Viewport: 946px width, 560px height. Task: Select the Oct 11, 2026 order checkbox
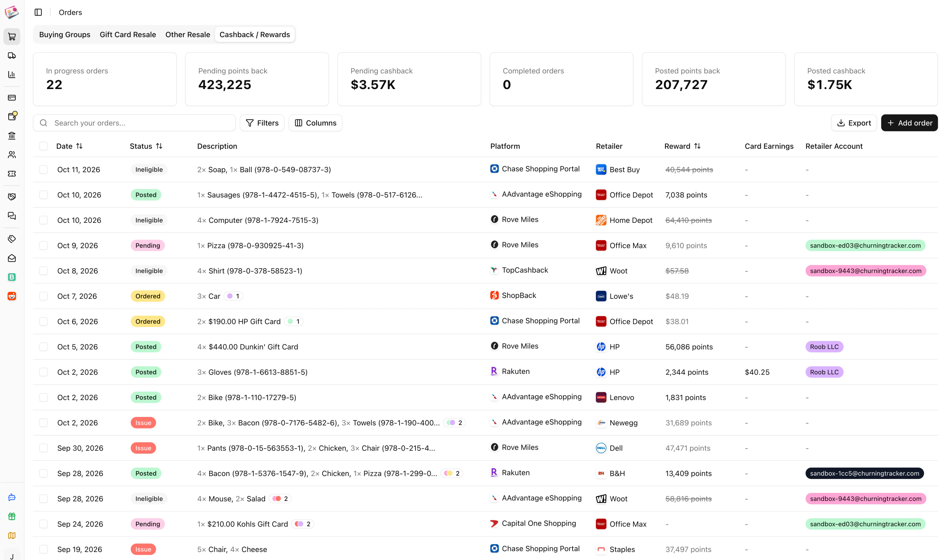pyautogui.click(x=43, y=170)
